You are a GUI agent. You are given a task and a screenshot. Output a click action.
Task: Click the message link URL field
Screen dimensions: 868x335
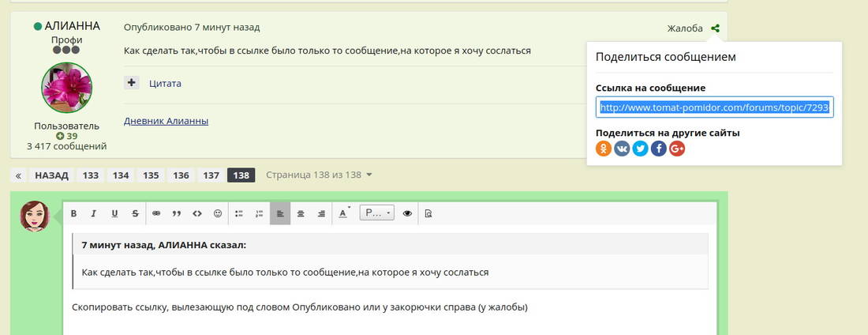[x=714, y=107]
